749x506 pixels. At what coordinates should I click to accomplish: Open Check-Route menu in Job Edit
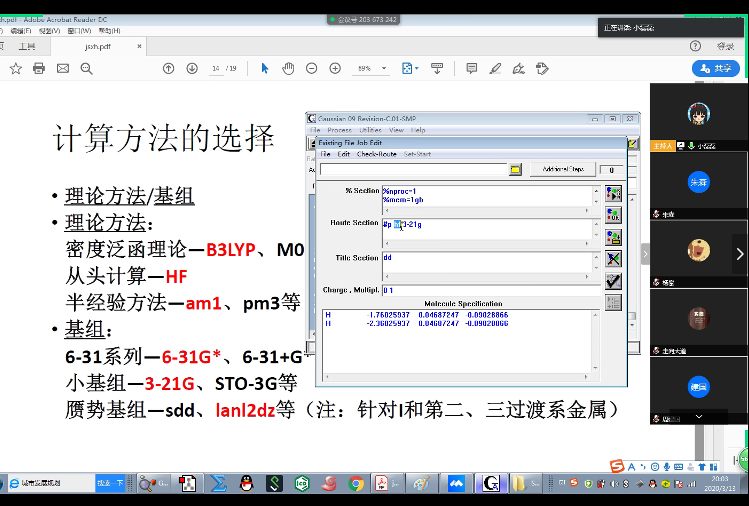coord(376,154)
